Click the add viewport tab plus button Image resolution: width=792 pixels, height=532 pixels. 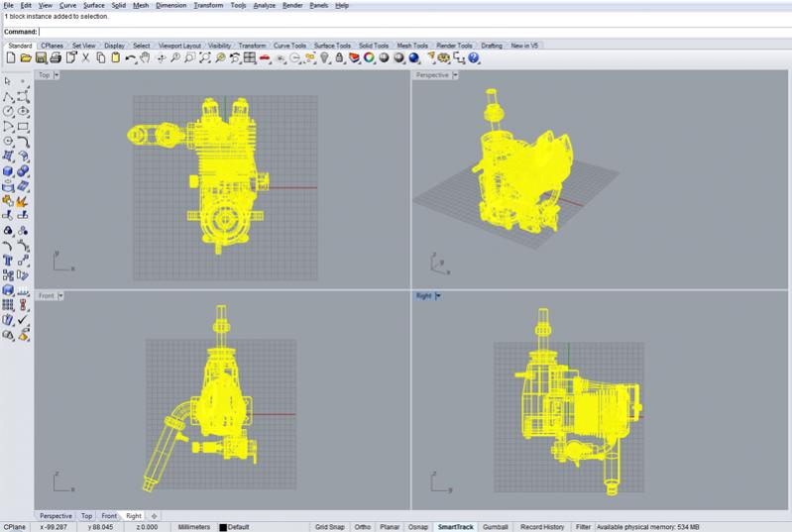(x=154, y=516)
